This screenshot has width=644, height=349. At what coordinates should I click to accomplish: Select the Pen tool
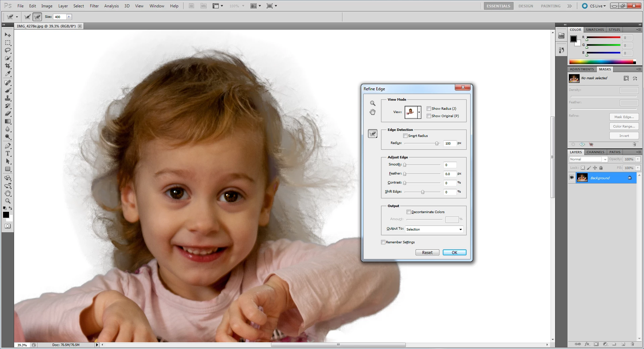[8, 146]
